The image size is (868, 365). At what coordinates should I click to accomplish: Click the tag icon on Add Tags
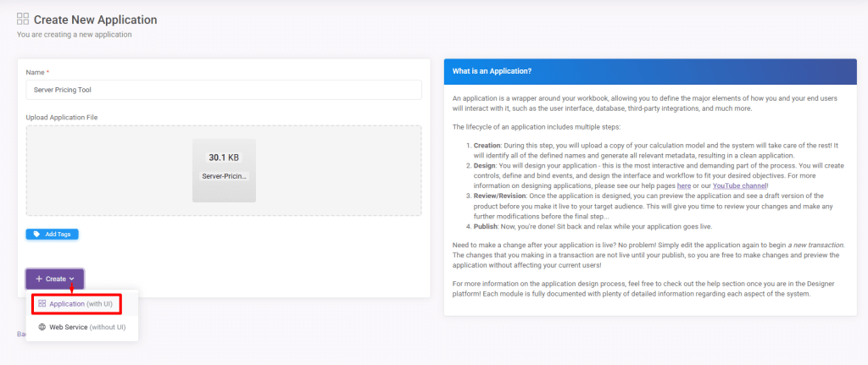click(36, 234)
